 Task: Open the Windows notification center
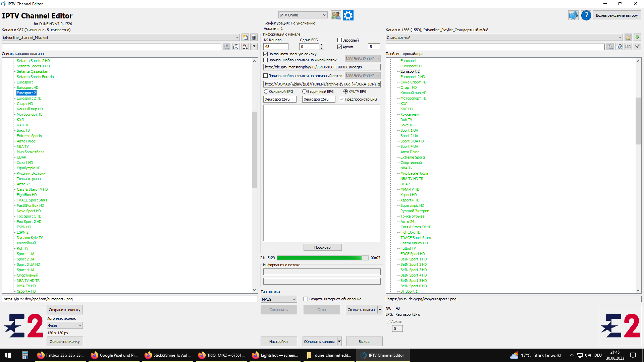(633, 355)
